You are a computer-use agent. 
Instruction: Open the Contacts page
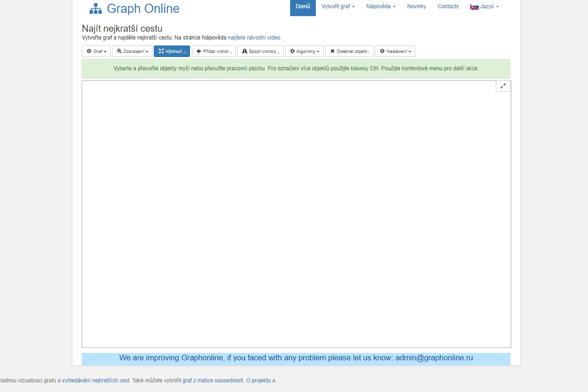(x=448, y=6)
